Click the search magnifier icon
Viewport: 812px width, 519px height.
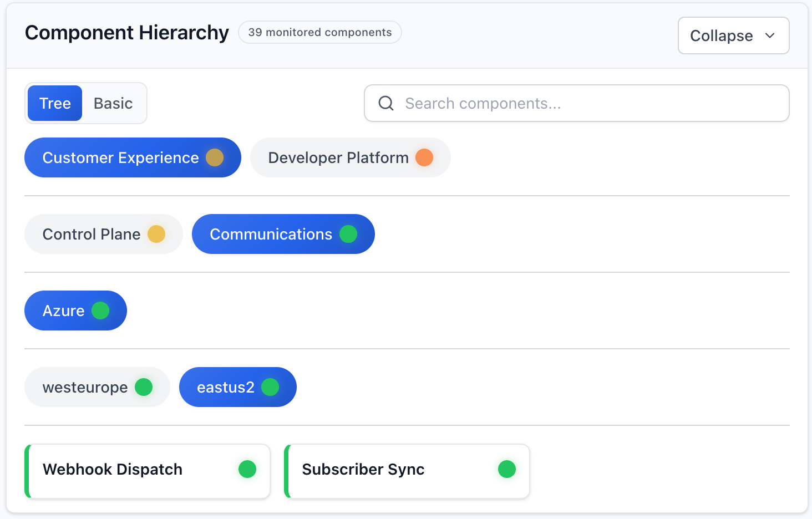(x=386, y=103)
